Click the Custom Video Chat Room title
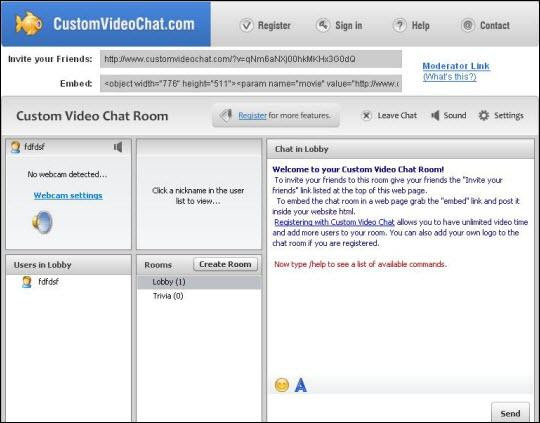This screenshot has height=423, width=540. pos(92,116)
